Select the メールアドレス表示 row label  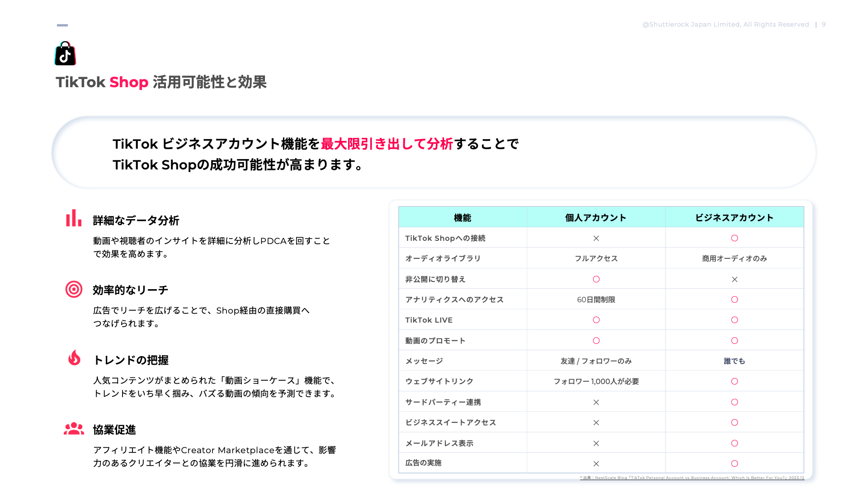coord(439,443)
